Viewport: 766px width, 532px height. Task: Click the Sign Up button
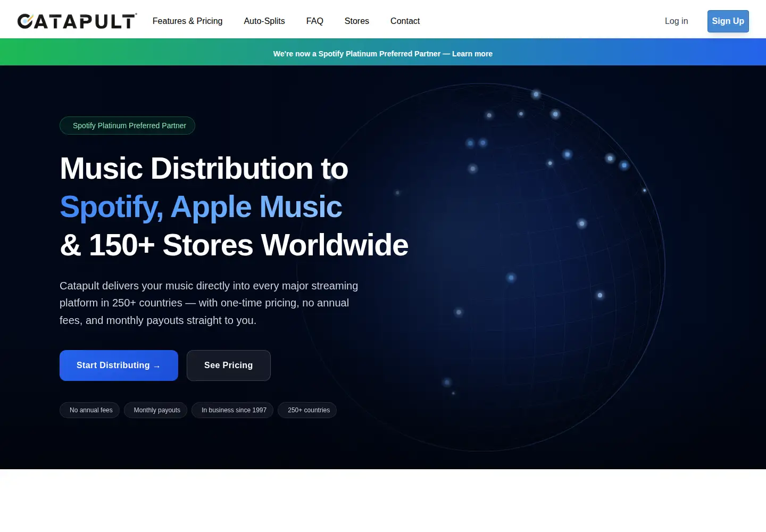click(728, 21)
